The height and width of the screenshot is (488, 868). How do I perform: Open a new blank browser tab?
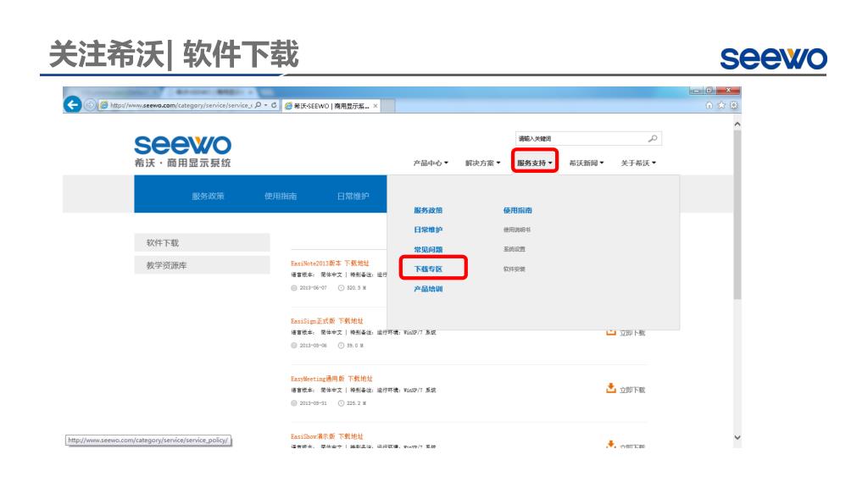tap(388, 106)
